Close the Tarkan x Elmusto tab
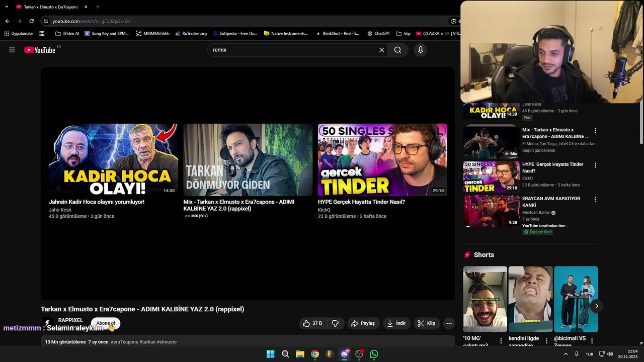Viewport: 644px width, 362px height. (x=86, y=7)
